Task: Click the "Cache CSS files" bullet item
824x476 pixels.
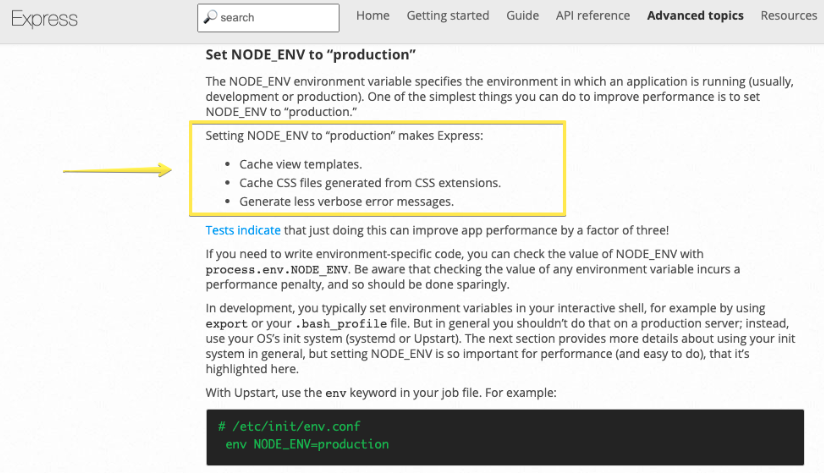Action: 369,183
